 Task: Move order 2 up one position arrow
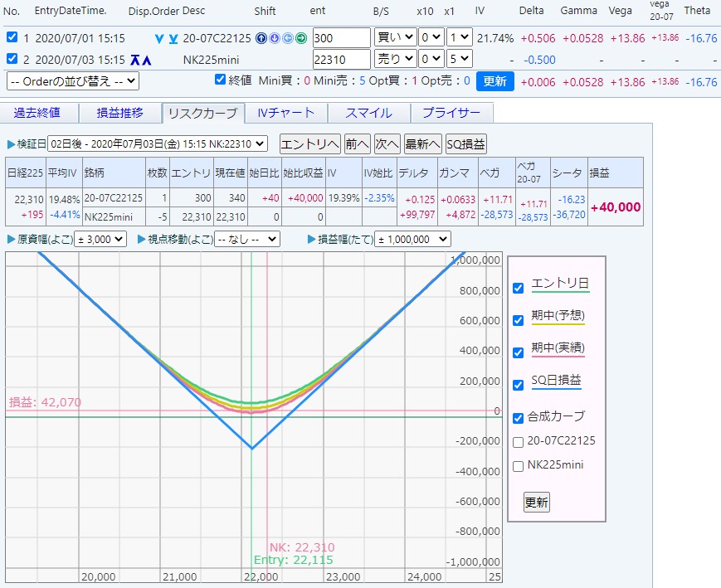[x=146, y=60]
